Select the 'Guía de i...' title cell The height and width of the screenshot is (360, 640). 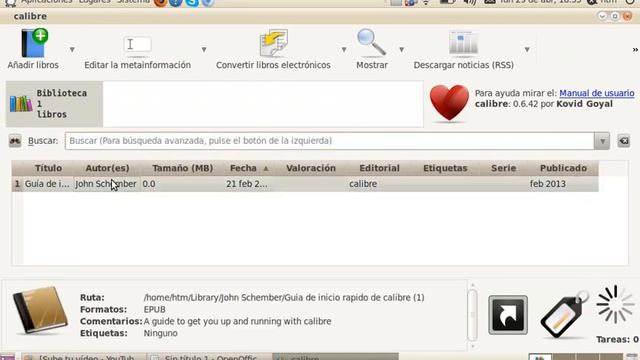tap(48, 184)
